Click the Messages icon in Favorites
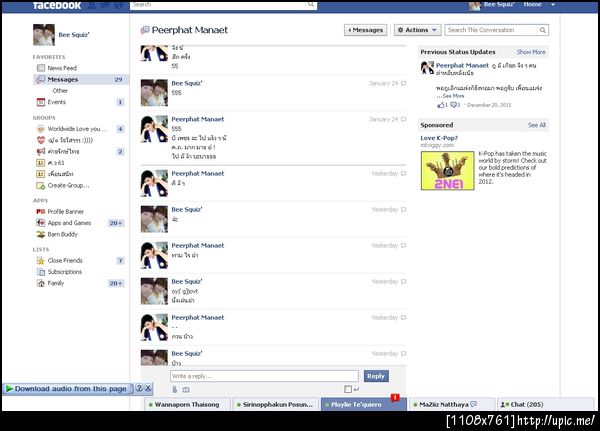 pyautogui.click(x=41, y=80)
